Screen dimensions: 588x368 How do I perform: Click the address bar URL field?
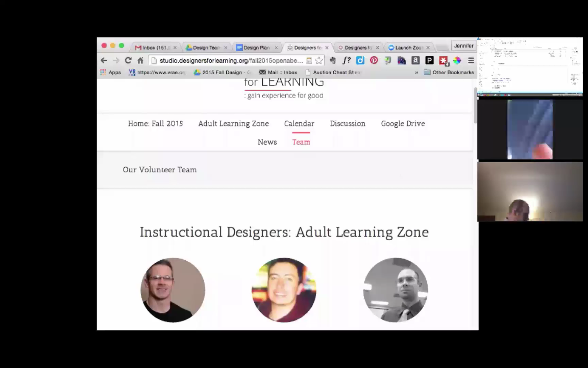[x=231, y=61]
